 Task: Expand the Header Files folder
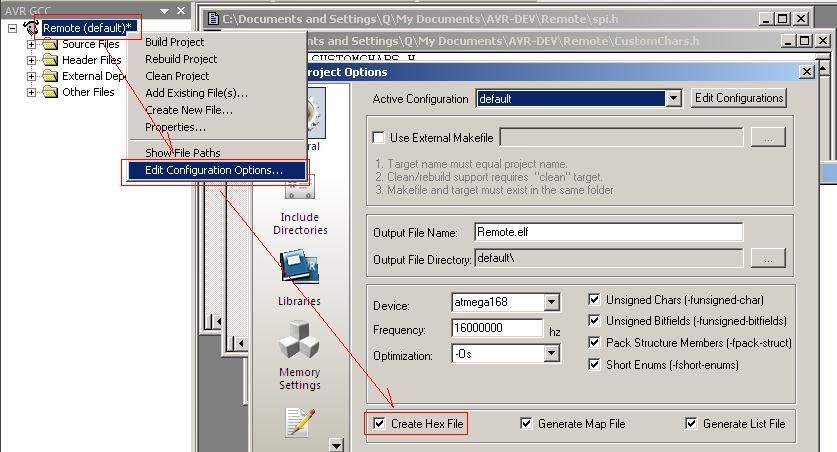click(x=31, y=60)
